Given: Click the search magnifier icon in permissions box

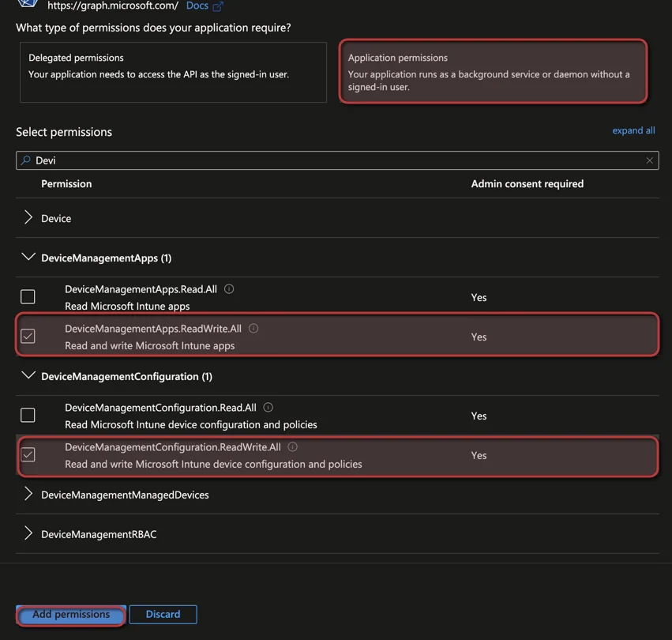Looking at the screenshot, I should pos(26,160).
